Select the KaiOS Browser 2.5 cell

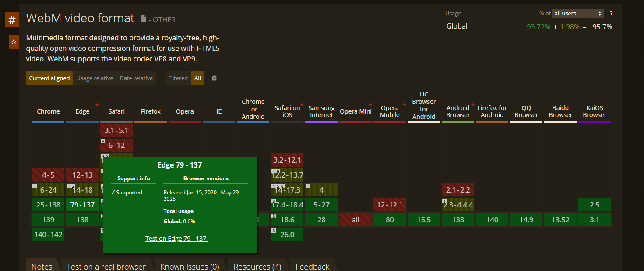(595, 205)
